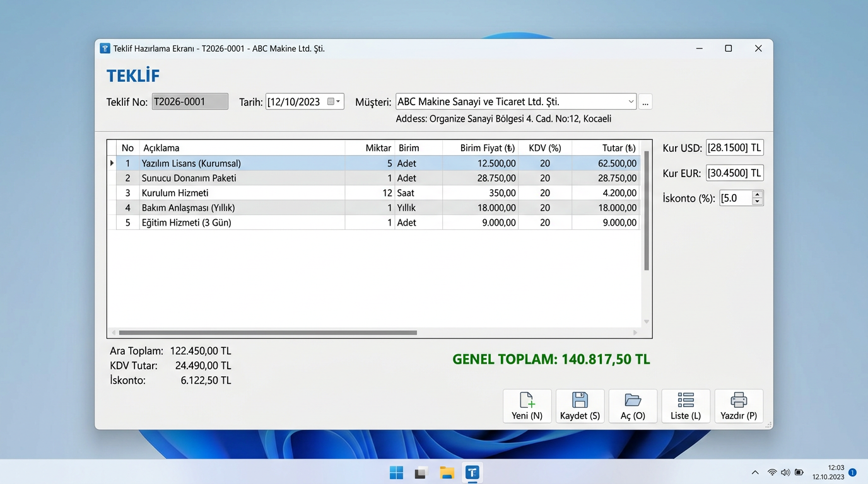
Task: Click the ellipsis button next to Müşteri
Action: [x=645, y=101]
